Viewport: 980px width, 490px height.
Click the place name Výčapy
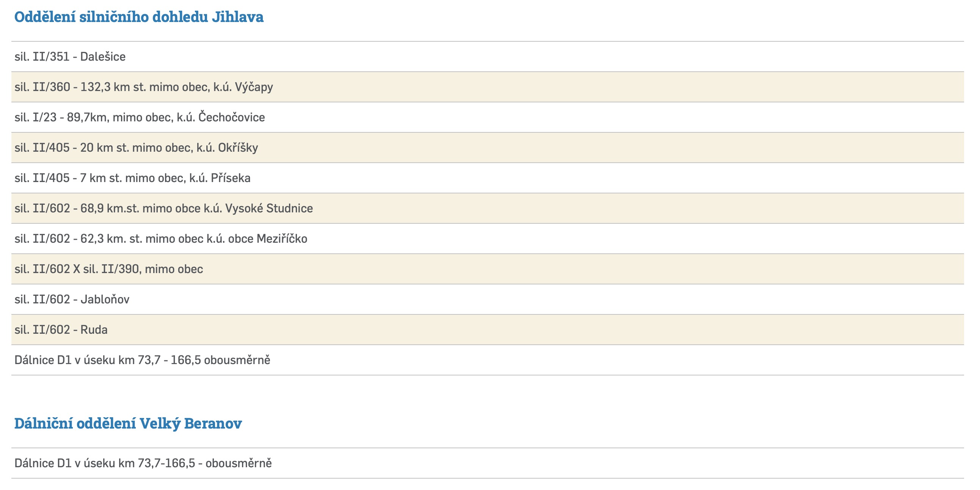[254, 87]
